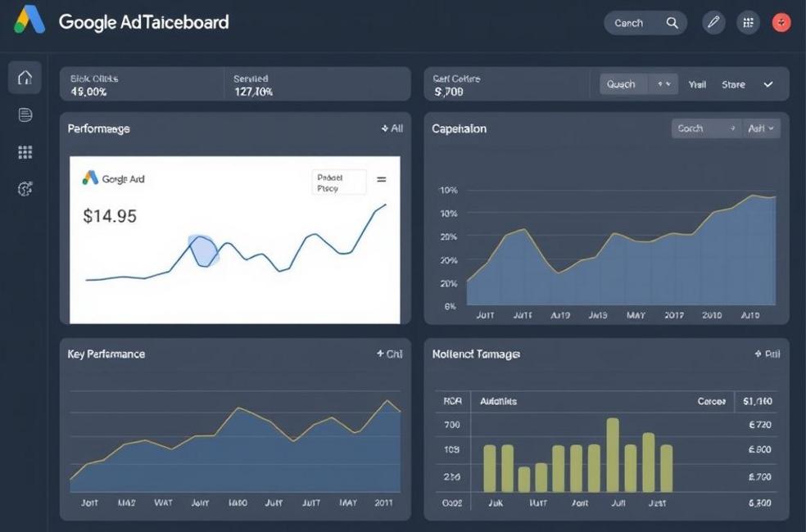Click the magnifier icon in search box

[672, 23]
